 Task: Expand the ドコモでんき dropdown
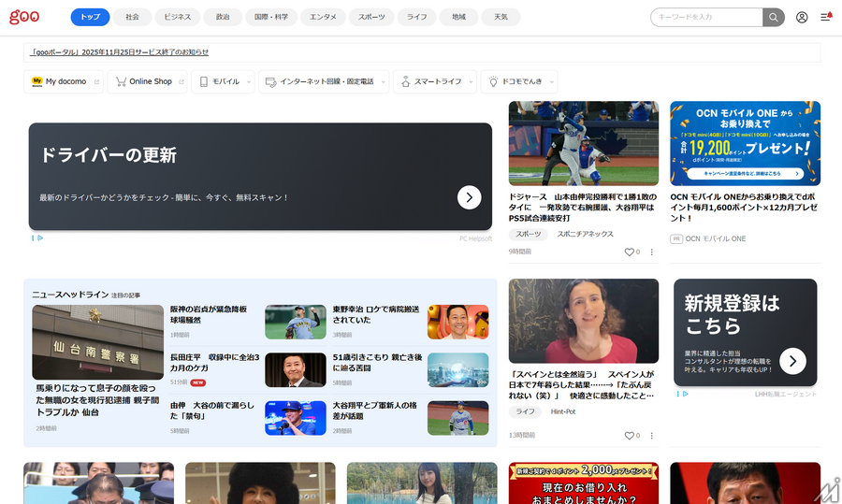[518, 82]
